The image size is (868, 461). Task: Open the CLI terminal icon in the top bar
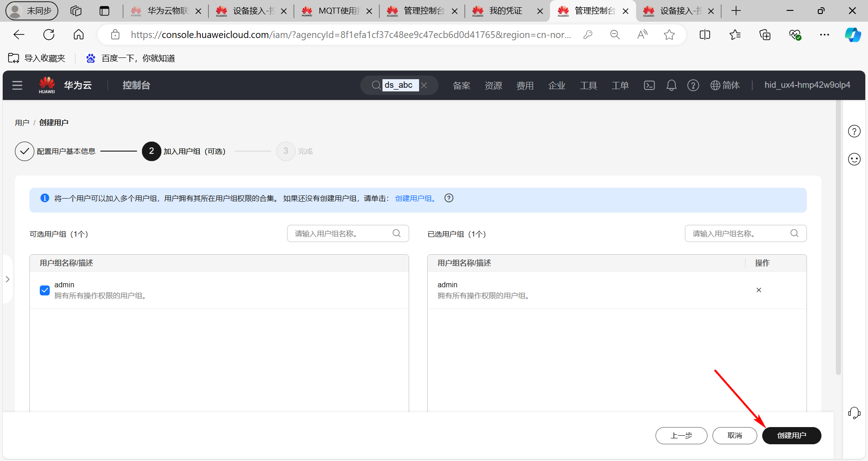coord(649,85)
